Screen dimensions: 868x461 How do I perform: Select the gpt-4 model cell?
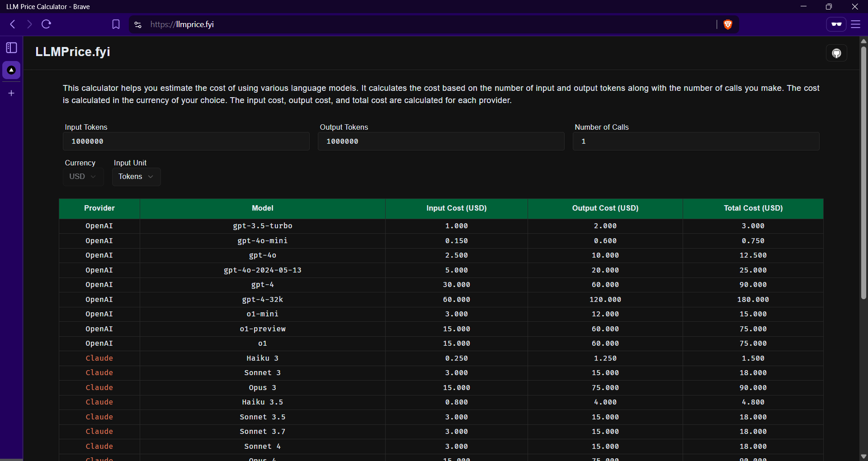click(x=263, y=285)
